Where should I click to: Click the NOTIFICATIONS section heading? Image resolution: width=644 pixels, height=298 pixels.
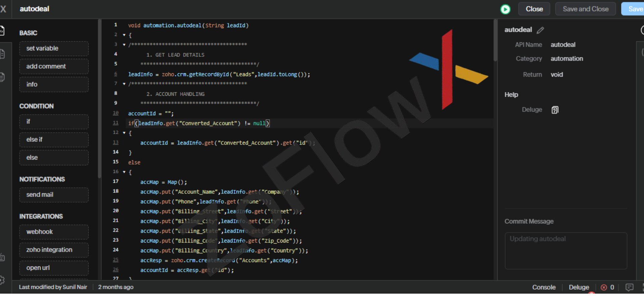(42, 179)
